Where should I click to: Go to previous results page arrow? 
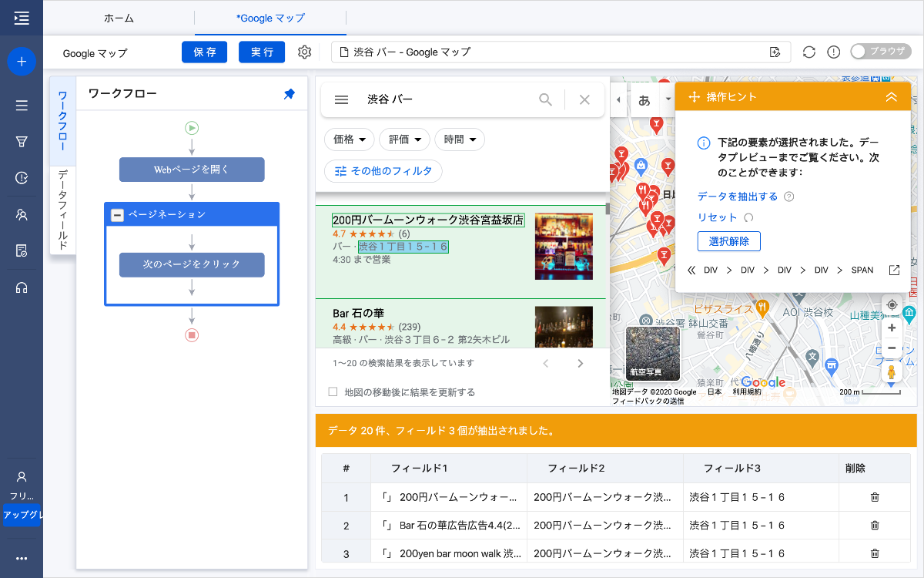tap(546, 363)
